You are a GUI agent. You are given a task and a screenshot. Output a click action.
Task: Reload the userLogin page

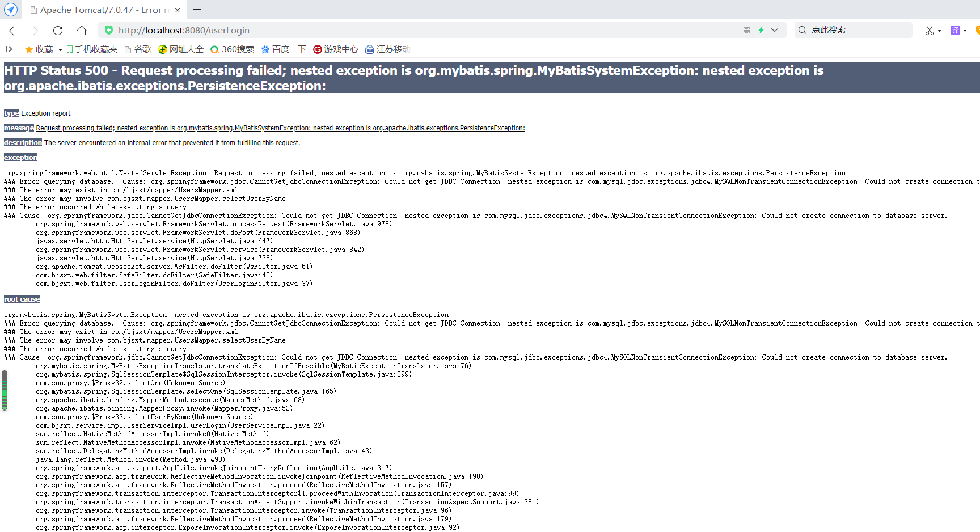click(58, 31)
